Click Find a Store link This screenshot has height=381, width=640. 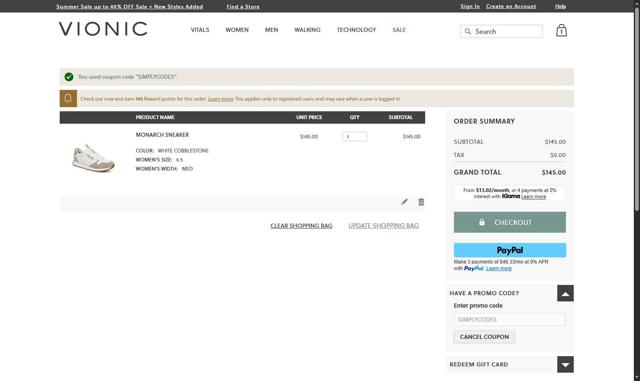243,7
